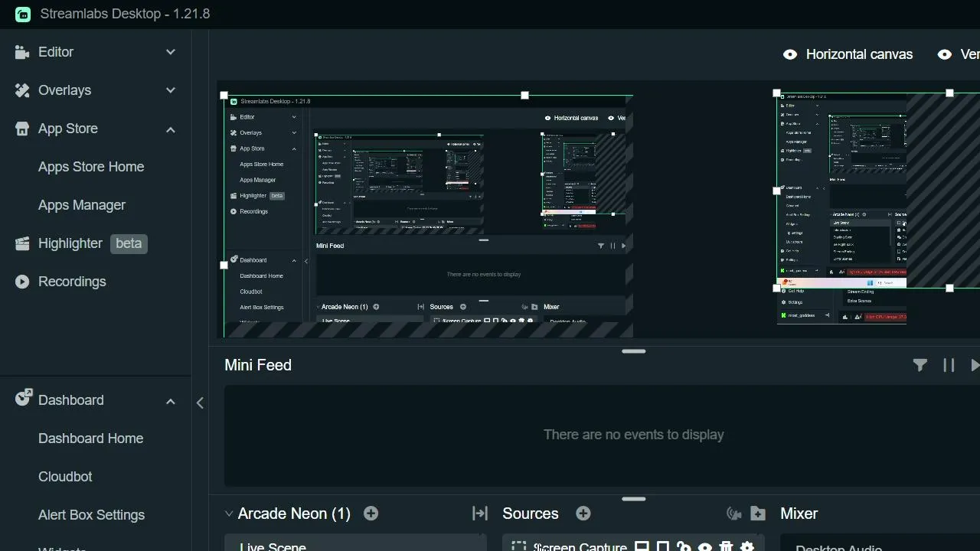Viewport: 980px width, 551px height.
Task: Open Cloudbot in the sidebar
Action: click(65, 477)
